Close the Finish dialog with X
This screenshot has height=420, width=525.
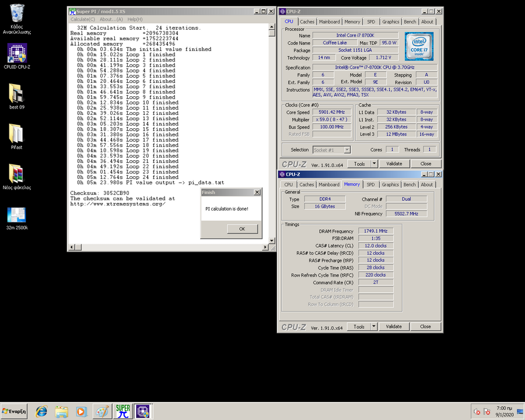click(257, 192)
